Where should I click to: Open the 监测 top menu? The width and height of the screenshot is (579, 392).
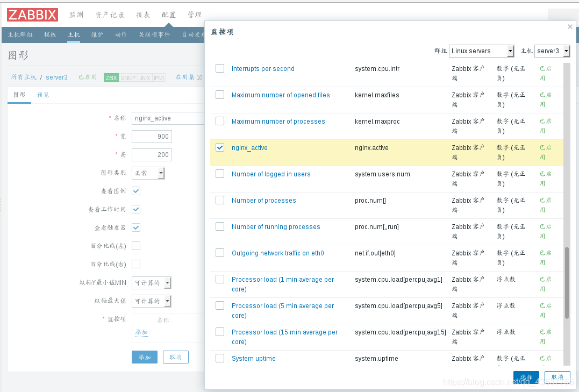[x=77, y=15]
